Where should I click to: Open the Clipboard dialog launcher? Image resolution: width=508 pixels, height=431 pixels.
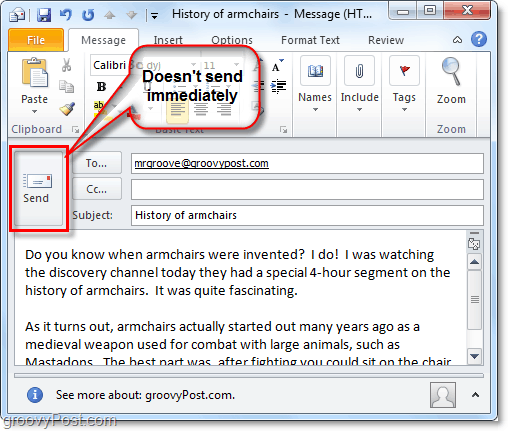pyautogui.click(x=76, y=130)
